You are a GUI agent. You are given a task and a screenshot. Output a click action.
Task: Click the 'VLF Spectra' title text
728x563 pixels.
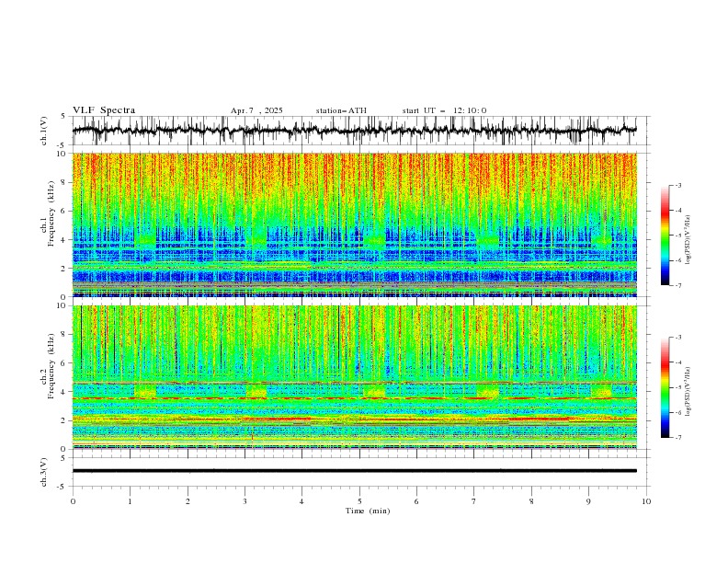click(x=104, y=110)
